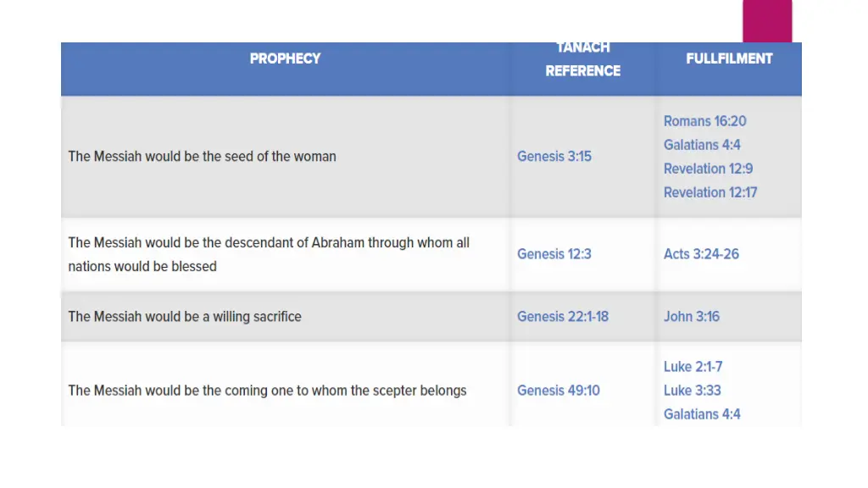This screenshot has width=868, height=488.
Task: Open the Luke 2:1-7 link
Action: click(693, 367)
